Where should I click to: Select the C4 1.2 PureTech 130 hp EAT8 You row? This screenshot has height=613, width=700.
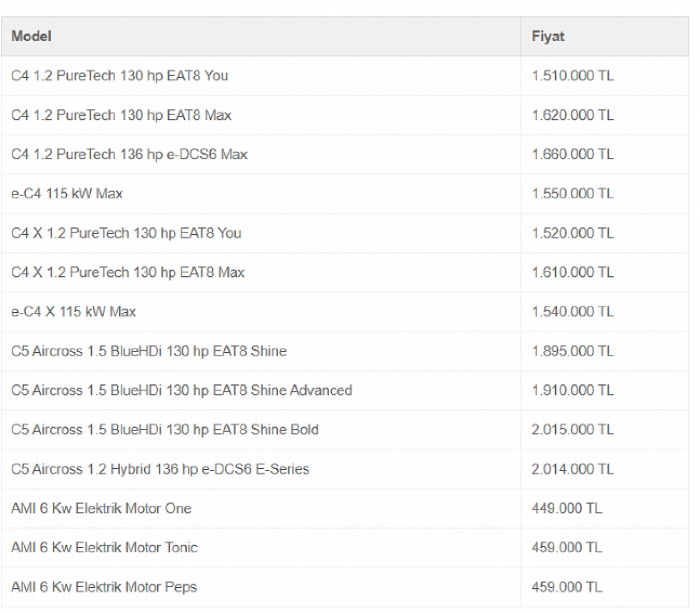click(119, 76)
